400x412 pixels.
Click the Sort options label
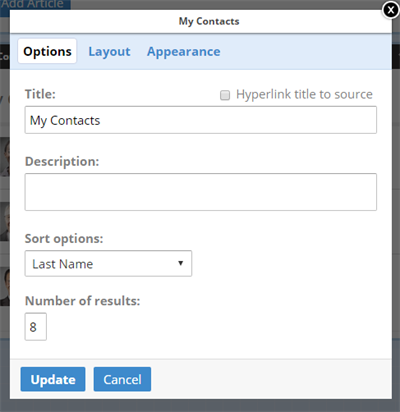64,239
